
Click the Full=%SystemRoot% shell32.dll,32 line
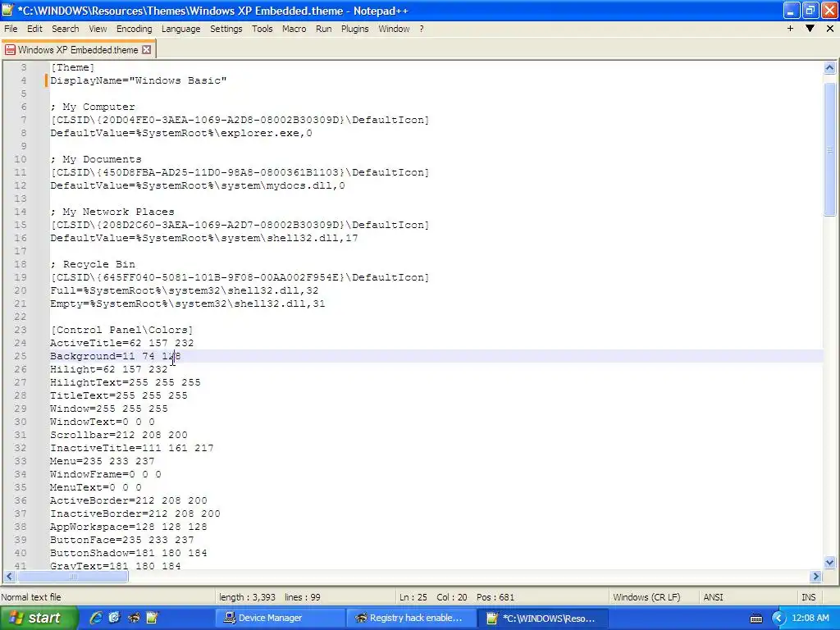tap(185, 290)
